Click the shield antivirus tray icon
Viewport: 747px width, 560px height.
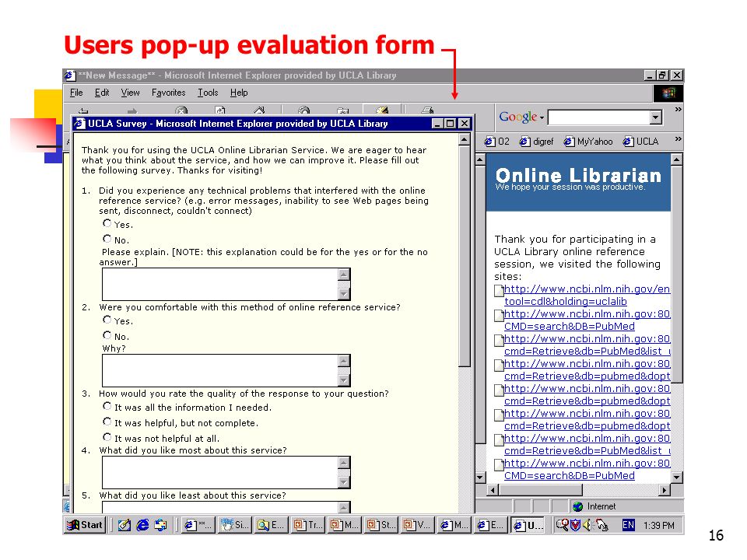pyautogui.click(x=576, y=525)
